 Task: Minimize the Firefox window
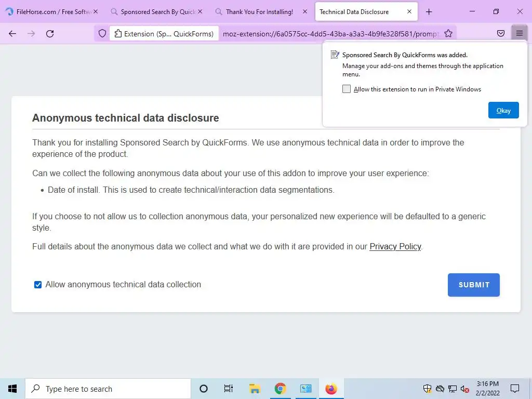pyautogui.click(x=472, y=11)
